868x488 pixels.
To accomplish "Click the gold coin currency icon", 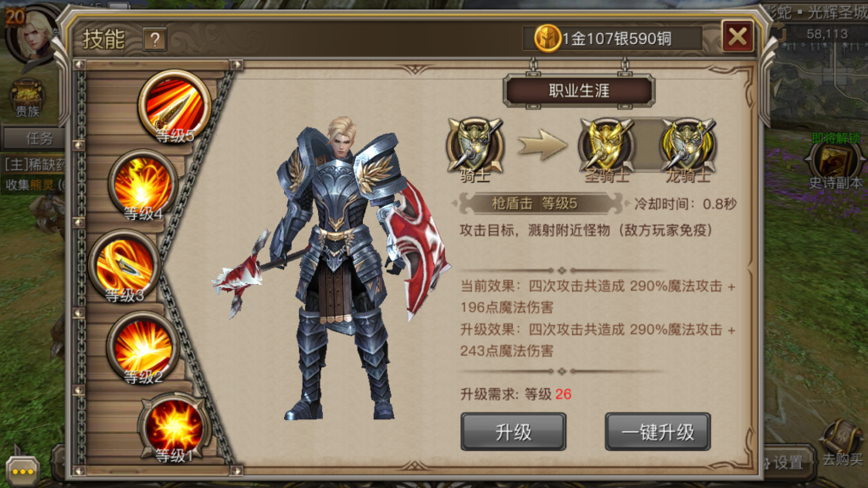I will tap(547, 38).
